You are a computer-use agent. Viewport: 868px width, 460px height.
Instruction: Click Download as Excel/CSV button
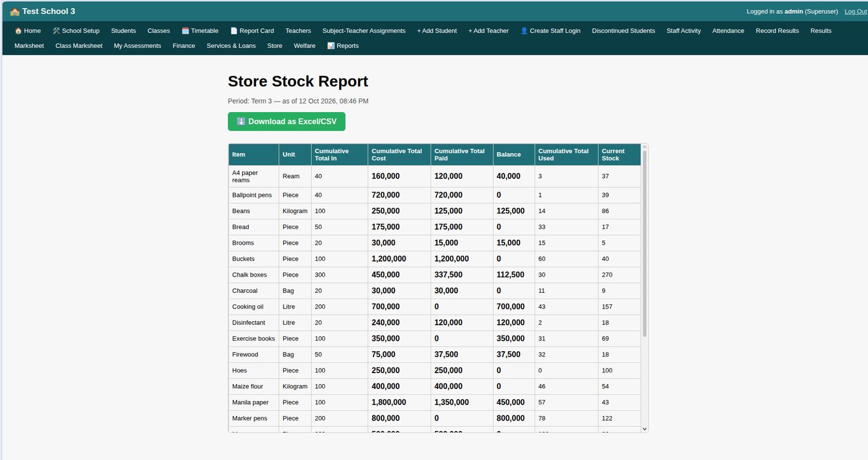point(286,122)
